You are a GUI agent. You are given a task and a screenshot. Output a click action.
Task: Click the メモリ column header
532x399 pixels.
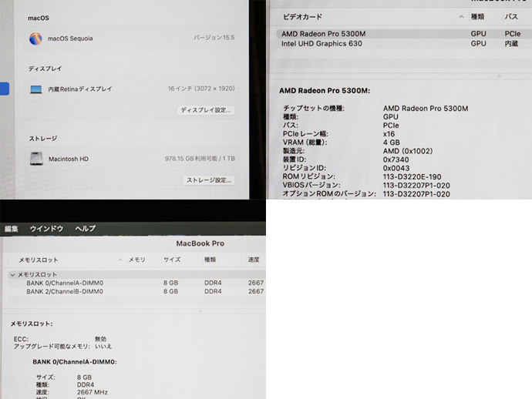(136, 260)
